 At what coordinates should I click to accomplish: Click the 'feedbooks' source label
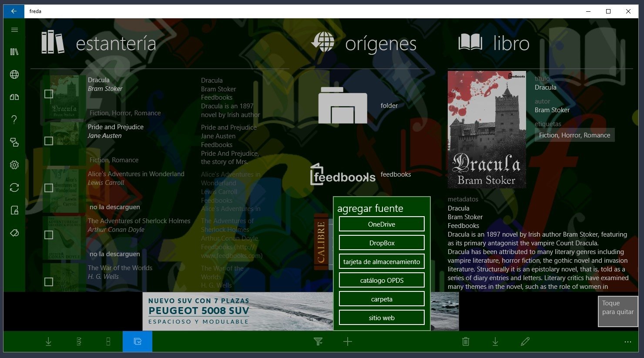tap(396, 174)
